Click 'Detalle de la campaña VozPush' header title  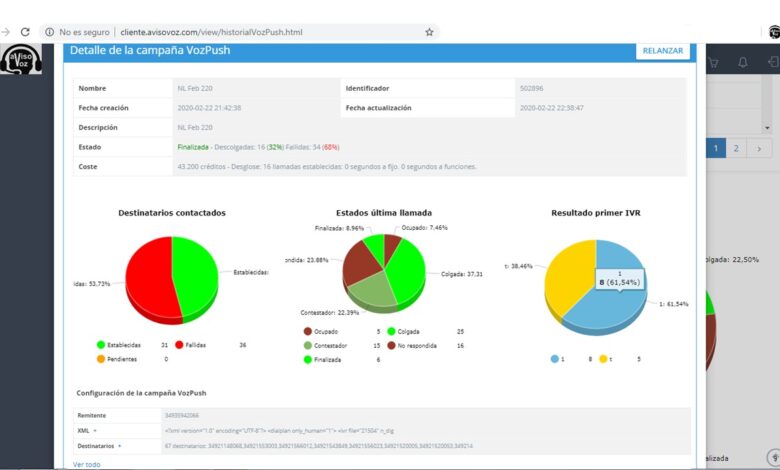(150, 50)
